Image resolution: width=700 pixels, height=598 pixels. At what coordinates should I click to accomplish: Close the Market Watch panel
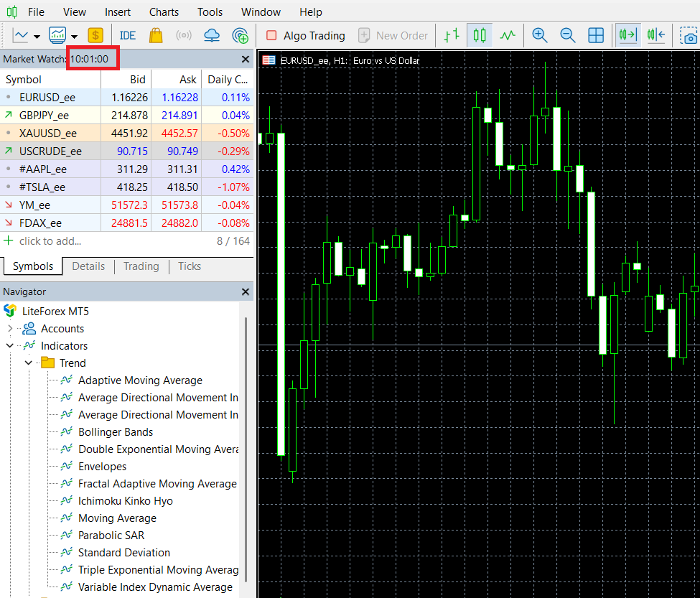pyautogui.click(x=245, y=59)
